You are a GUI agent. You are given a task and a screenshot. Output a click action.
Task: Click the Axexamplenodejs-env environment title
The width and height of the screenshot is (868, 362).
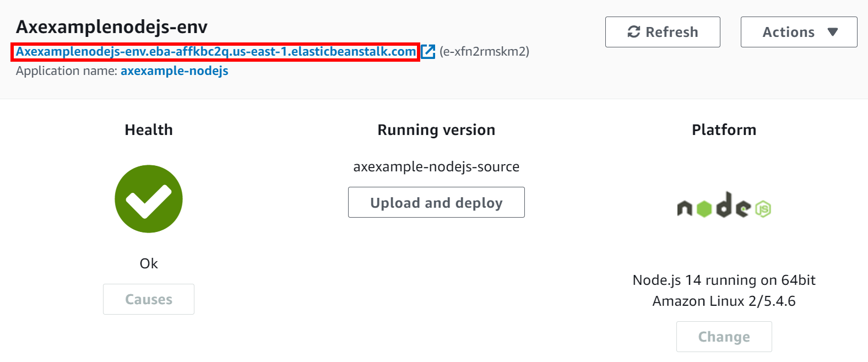pos(112,27)
